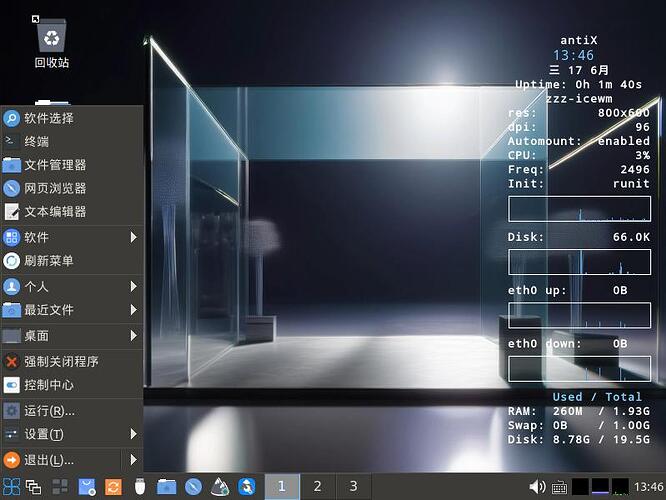The width and height of the screenshot is (666, 500).
Task: Click the USB unplug drive icon
Action: 140,487
